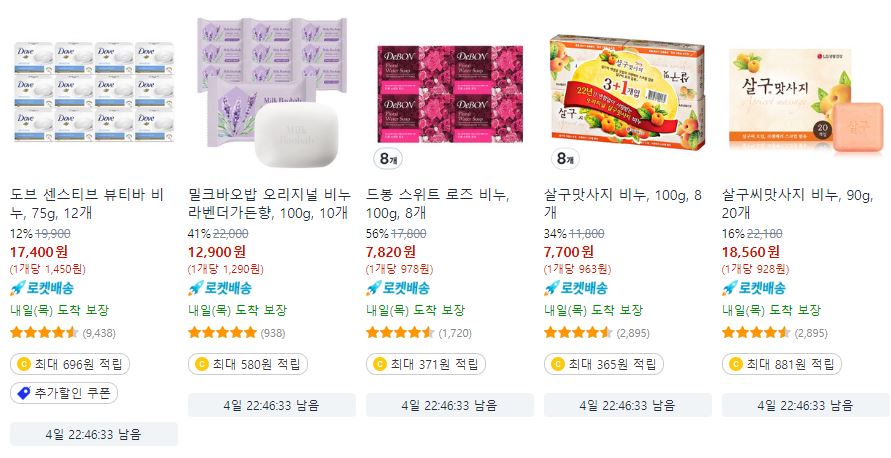The image size is (891, 458).
Task: Click the 18,560원 price of 20-pack soap
Action: 751,252
